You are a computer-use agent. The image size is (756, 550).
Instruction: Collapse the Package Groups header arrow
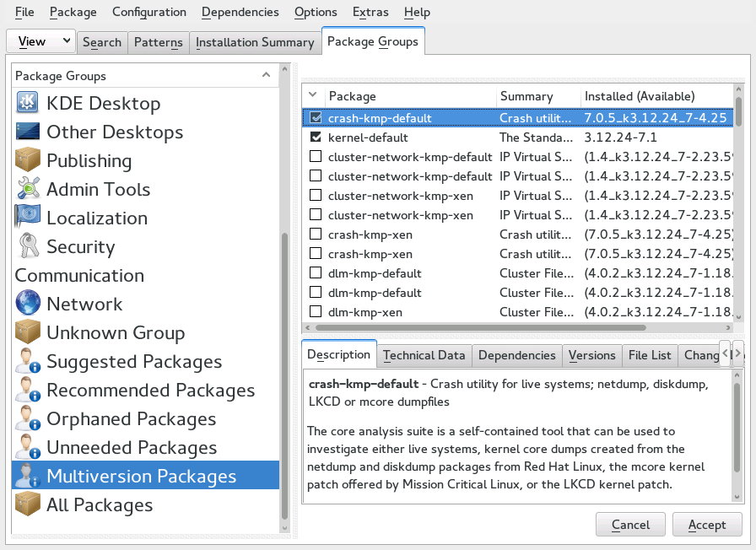pos(266,75)
